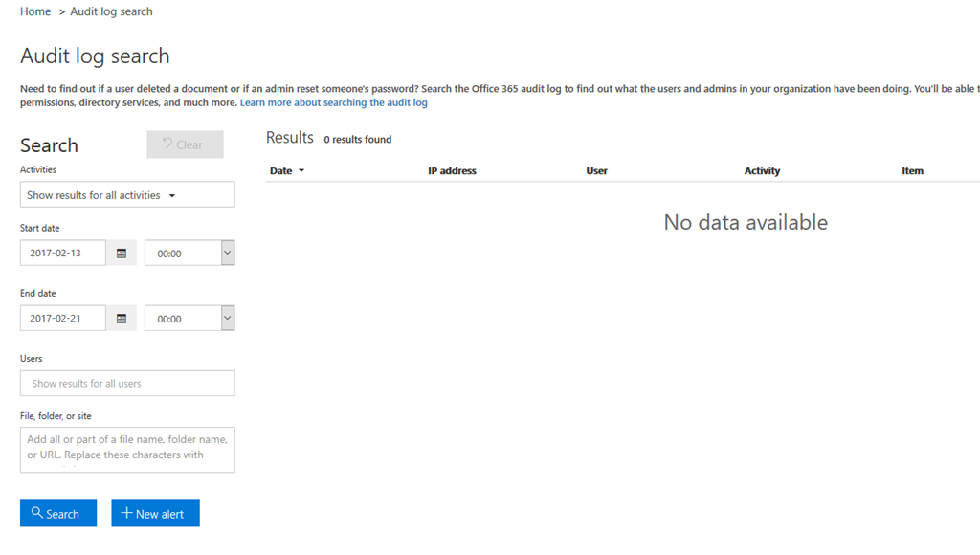Open Learn more about searching the audit log

pos(334,102)
